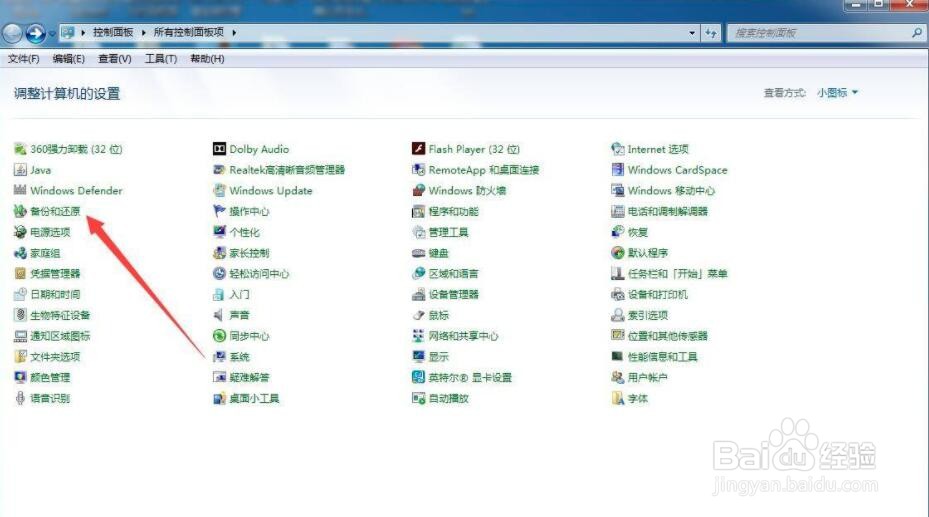Open the 用户帐户 icon
The width and height of the screenshot is (929, 517).
617,377
